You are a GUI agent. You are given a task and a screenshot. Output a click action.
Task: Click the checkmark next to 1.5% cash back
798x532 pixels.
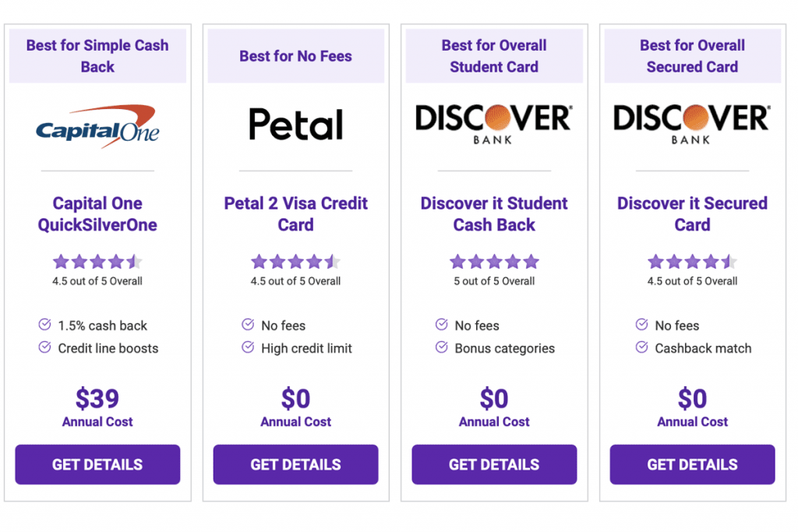(x=44, y=325)
